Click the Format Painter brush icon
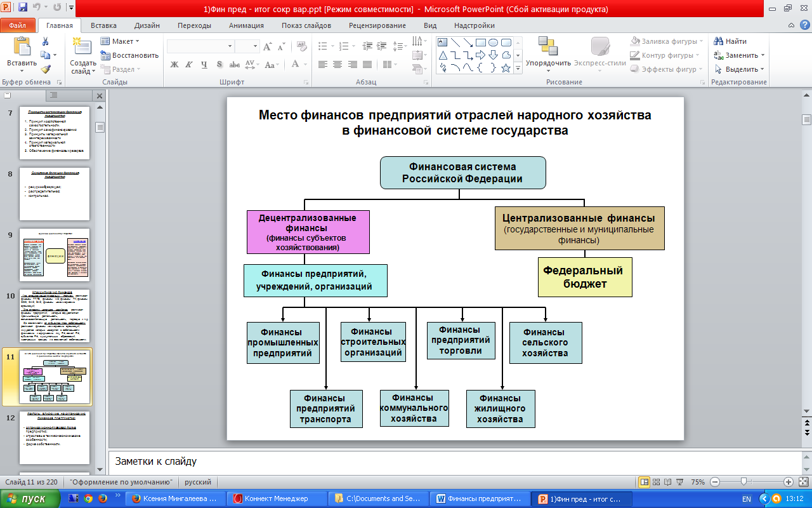Image resolution: width=812 pixels, height=508 pixels. (x=46, y=69)
